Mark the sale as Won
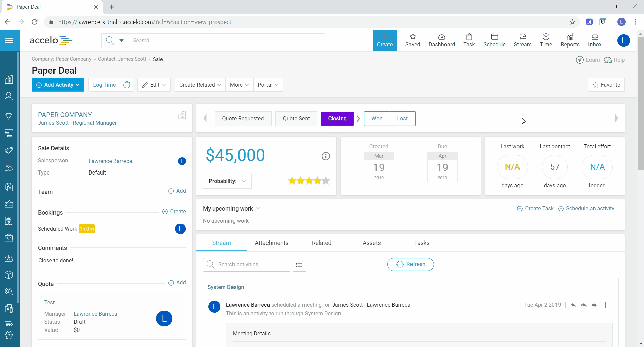This screenshot has width=644, height=347. pos(377,119)
